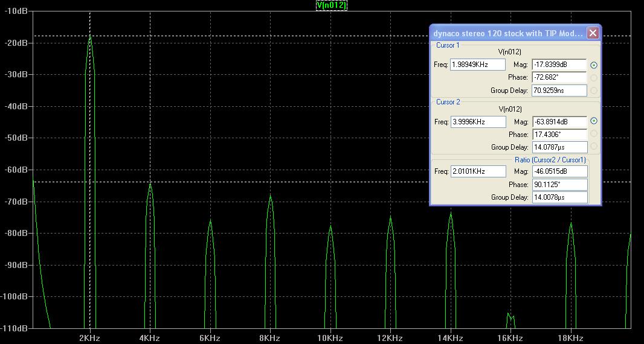Viewport: 644px width, 344px height.
Task: Select Cursor 2 Mag radio button
Action: click(593, 121)
